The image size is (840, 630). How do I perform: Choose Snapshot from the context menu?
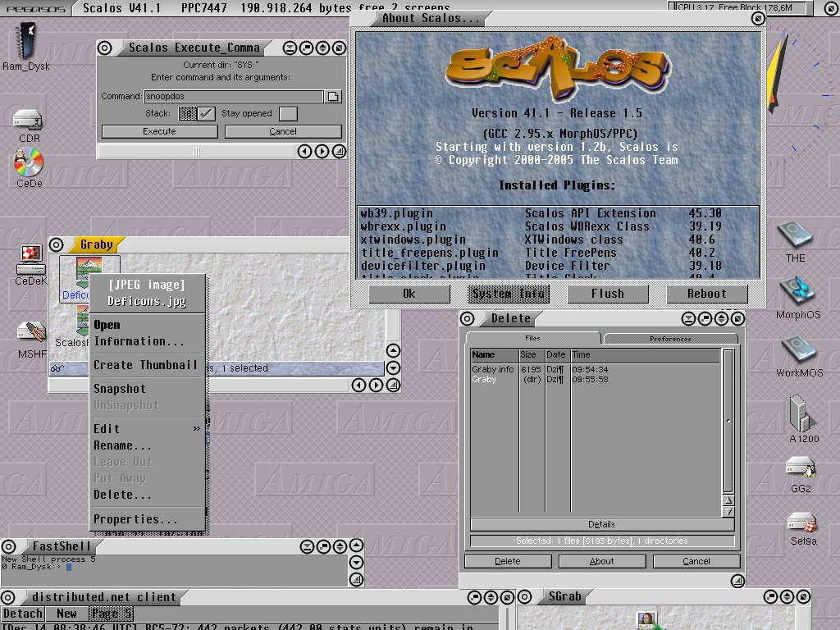tap(146, 388)
